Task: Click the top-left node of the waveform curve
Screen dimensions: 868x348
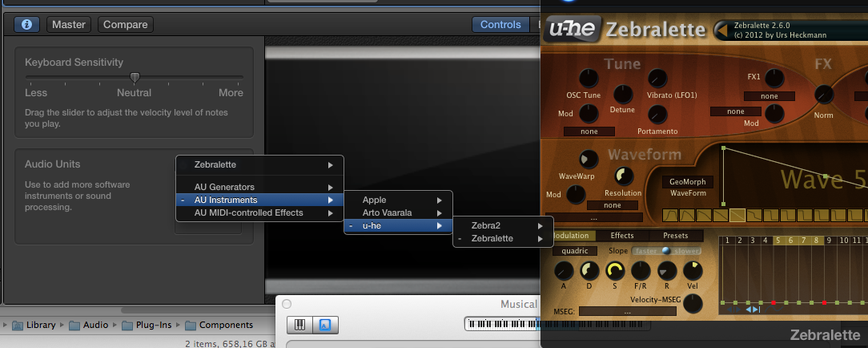Action: pyautogui.click(x=723, y=148)
